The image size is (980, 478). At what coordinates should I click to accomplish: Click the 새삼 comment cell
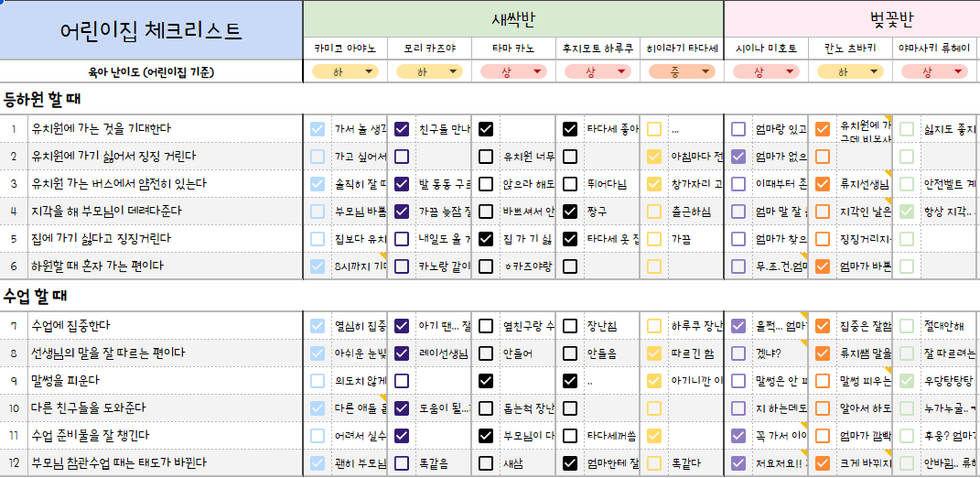[x=527, y=463]
